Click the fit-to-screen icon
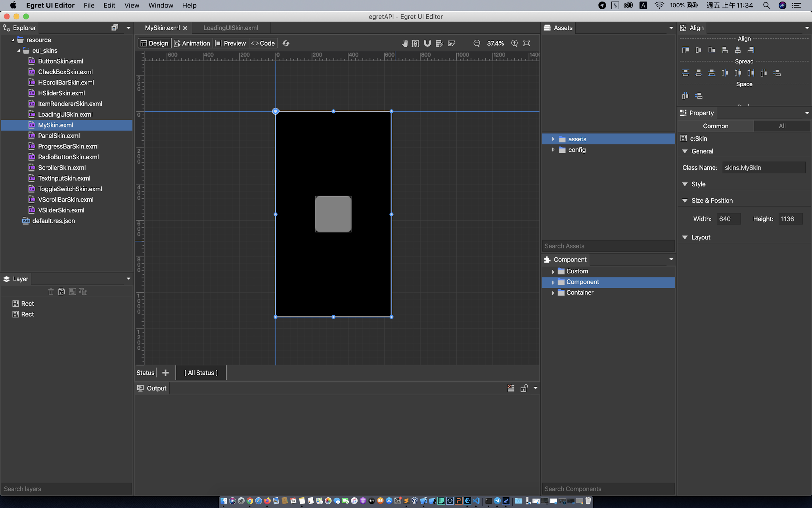 pos(527,43)
